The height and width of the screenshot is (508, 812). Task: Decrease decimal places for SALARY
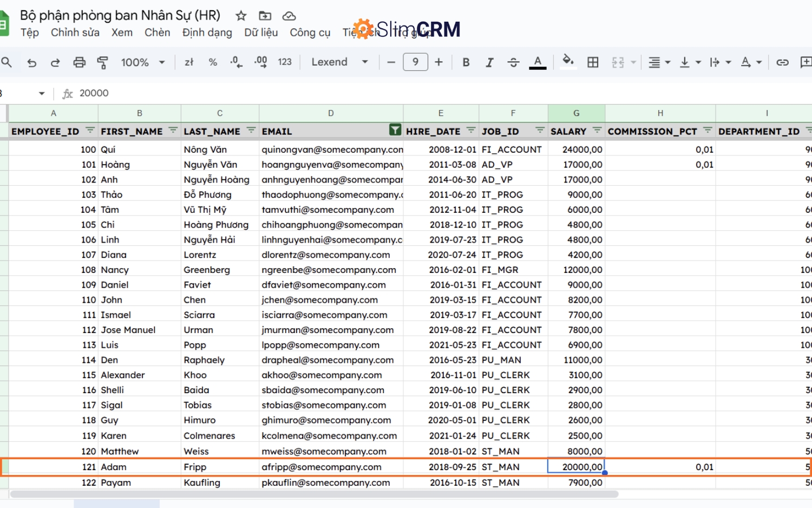point(235,62)
